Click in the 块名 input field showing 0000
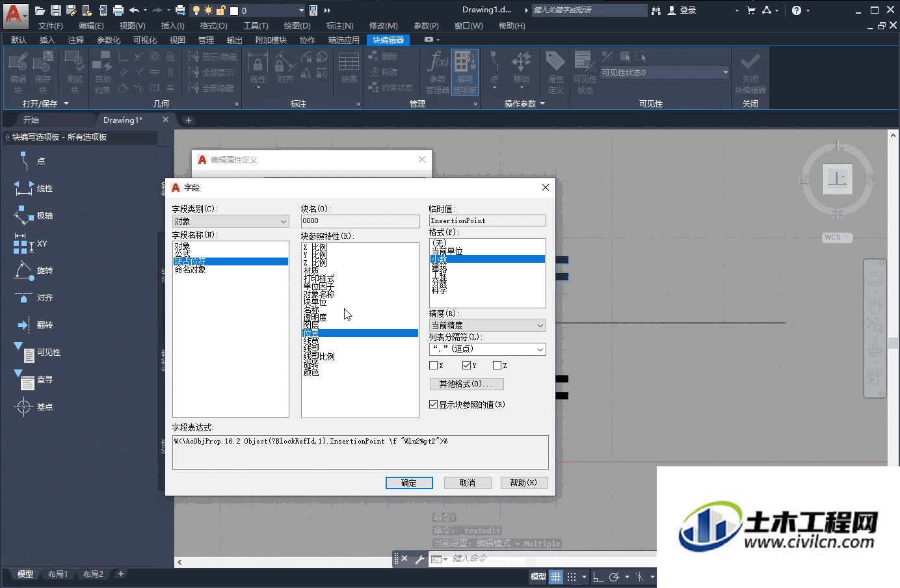 click(360, 221)
